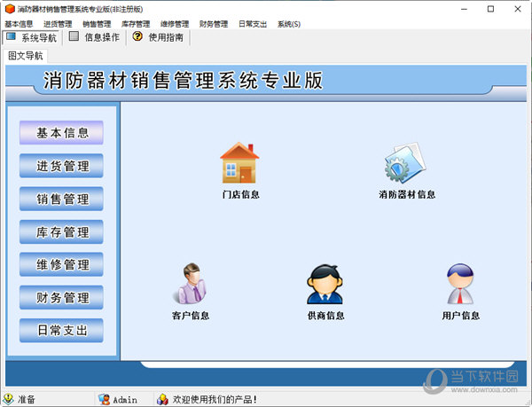Viewport: 532px width, 407px height.
Task: Open the 供商信息 supplier icon
Action: (325, 285)
